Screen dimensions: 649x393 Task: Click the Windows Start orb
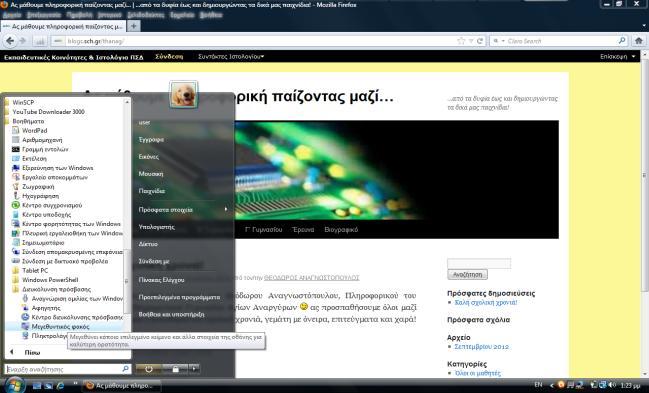pyautogui.click(x=14, y=385)
